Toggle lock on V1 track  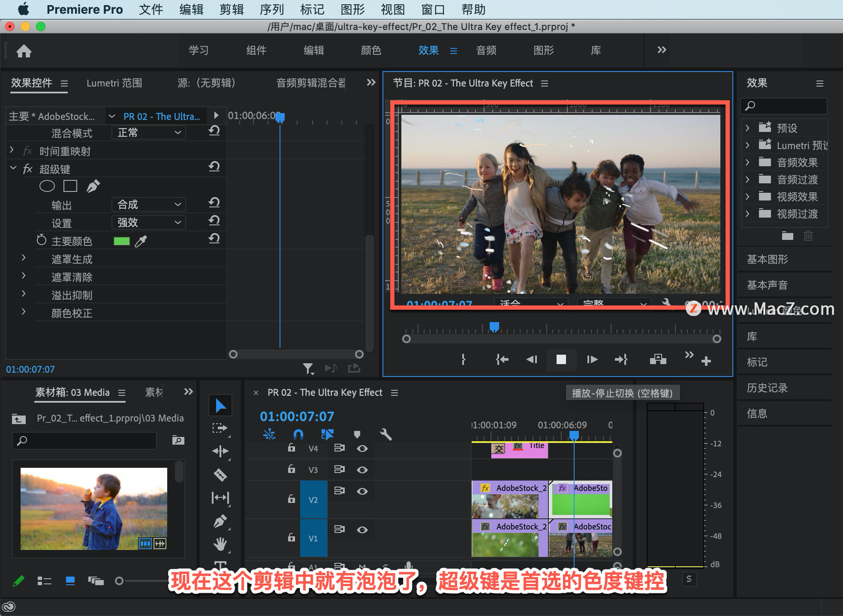click(x=291, y=537)
